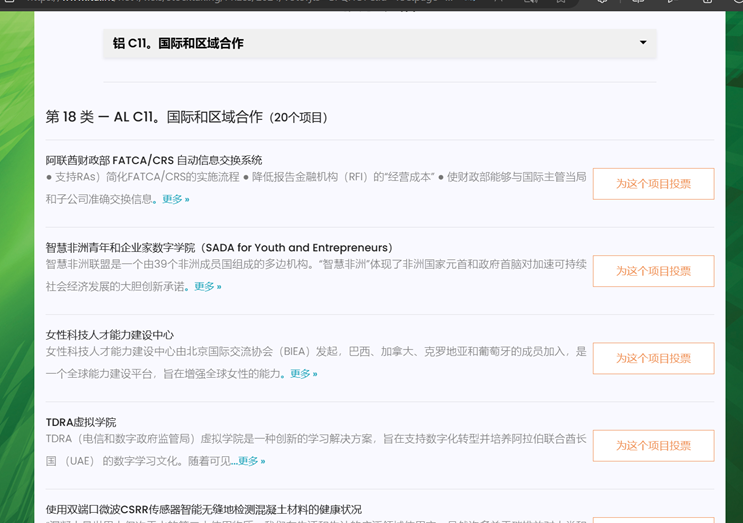Select the (20个项目) count text
743x523 pixels.
tap(299, 117)
